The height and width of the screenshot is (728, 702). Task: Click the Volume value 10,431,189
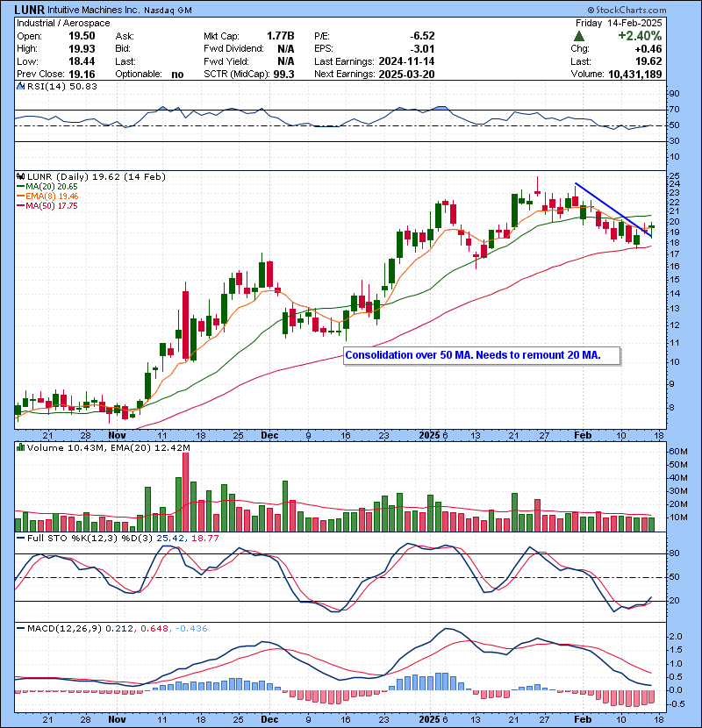634,75
